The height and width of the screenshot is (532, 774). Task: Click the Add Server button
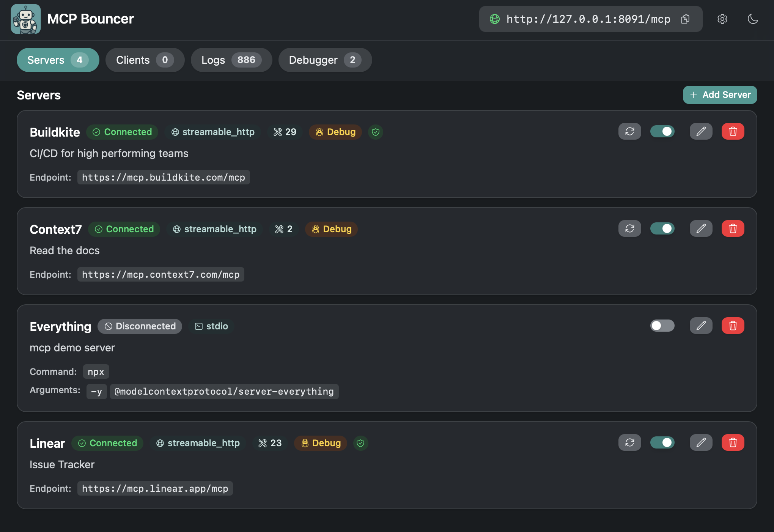[719, 94]
